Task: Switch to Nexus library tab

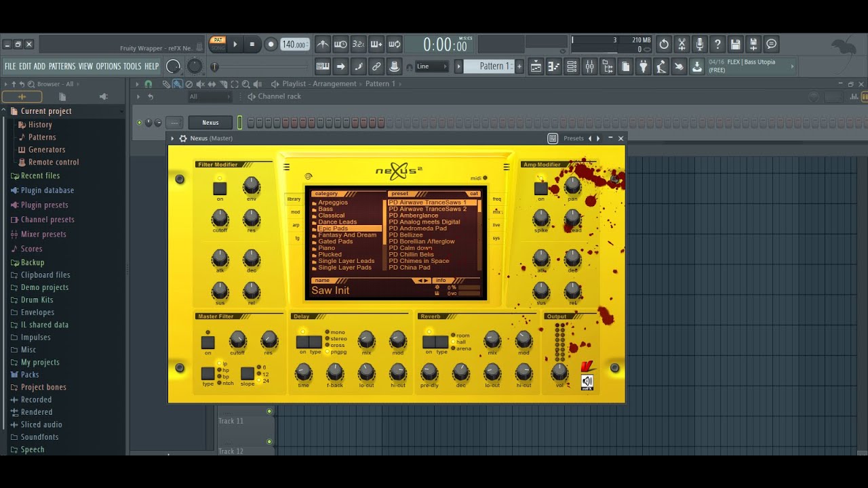Action: [294, 199]
